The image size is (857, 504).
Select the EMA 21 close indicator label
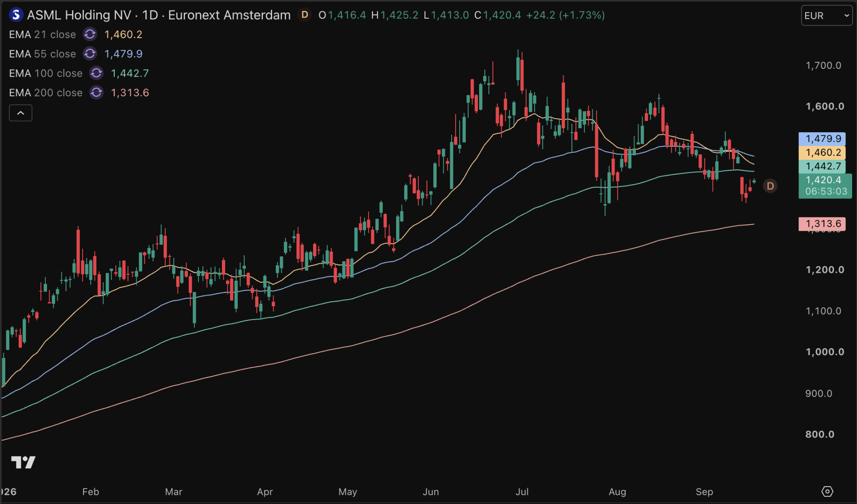click(x=43, y=35)
